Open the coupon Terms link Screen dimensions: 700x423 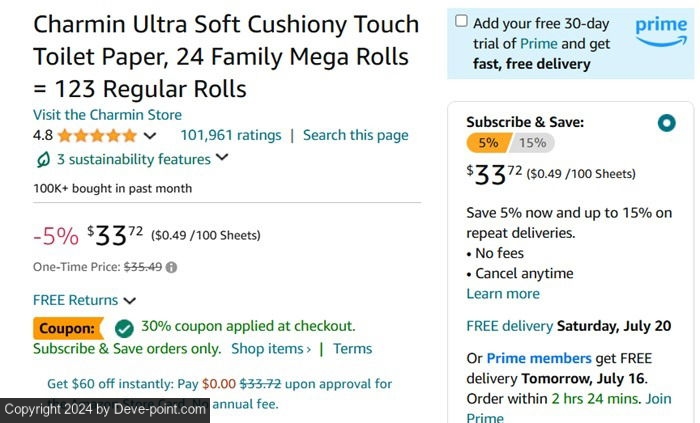point(352,349)
